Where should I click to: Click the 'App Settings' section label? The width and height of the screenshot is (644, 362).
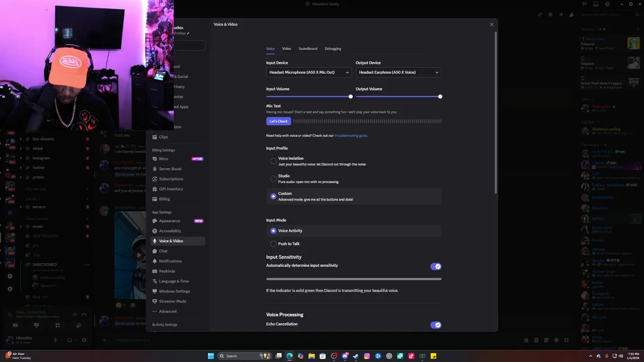(162, 212)
